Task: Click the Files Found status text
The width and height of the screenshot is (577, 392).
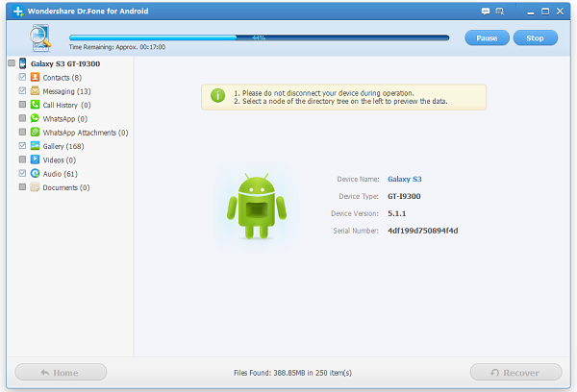Action: (292, 373)
